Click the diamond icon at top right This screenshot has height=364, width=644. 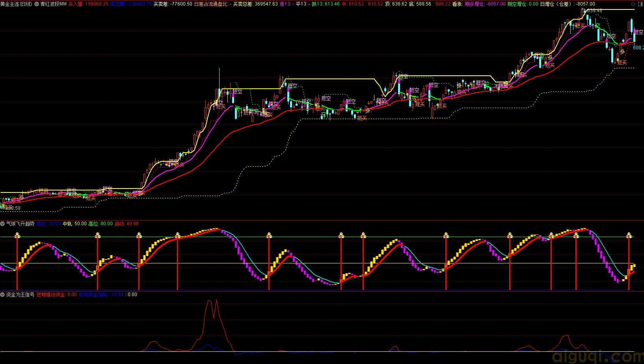point(633,4)
